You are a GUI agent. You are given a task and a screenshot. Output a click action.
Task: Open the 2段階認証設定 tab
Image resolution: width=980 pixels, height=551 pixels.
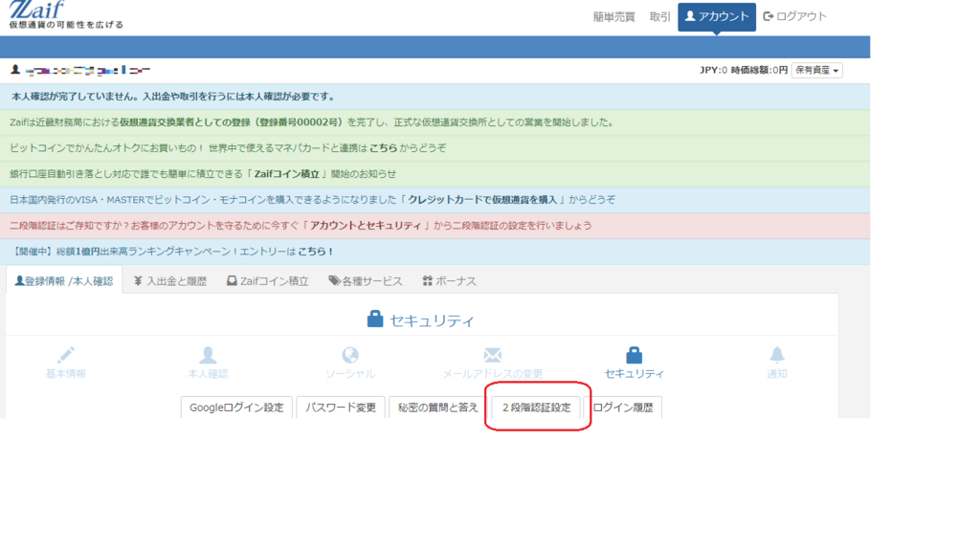536,408
